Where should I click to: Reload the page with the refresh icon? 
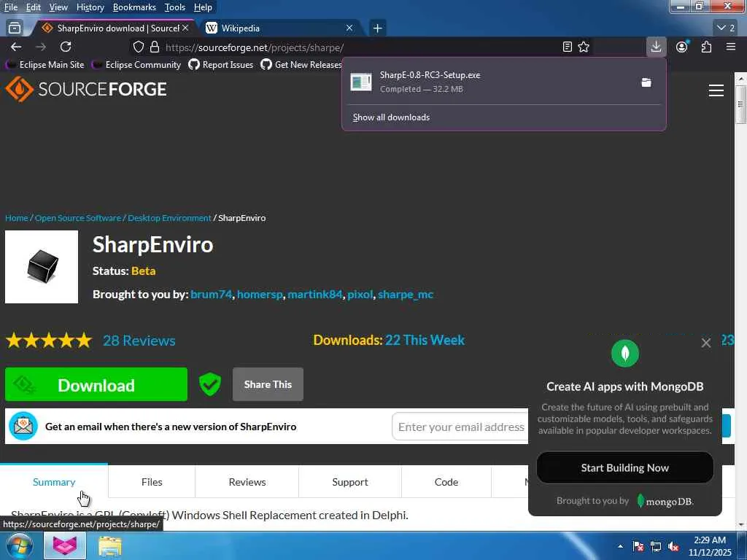tap(66, 47)
